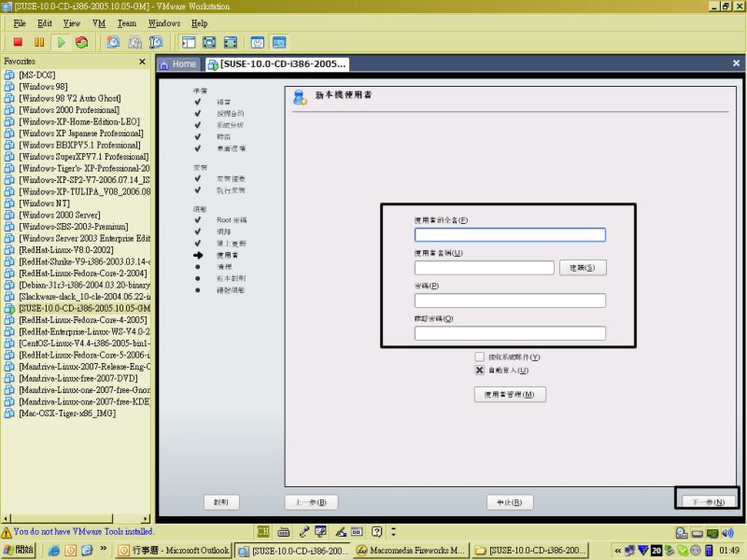The image size is (747, 560).
Task: Click the Take Snapshot toolbar icon
Action: coord(113,42)
